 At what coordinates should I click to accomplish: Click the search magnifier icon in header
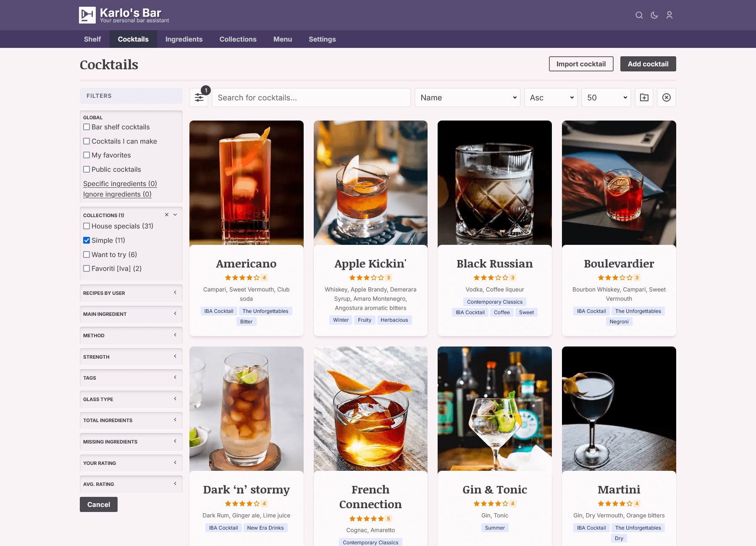(x=639, y=15)
